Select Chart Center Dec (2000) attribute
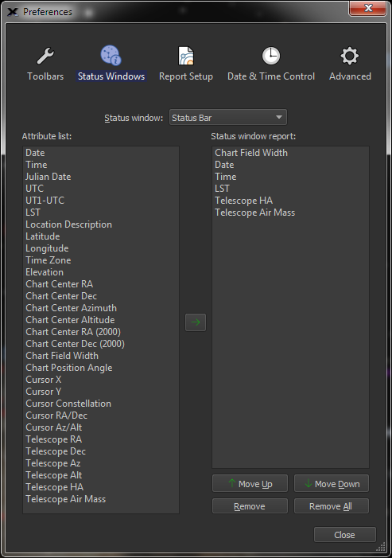The height and width of the screenshot is (558, 392). [x=101, y=344]
